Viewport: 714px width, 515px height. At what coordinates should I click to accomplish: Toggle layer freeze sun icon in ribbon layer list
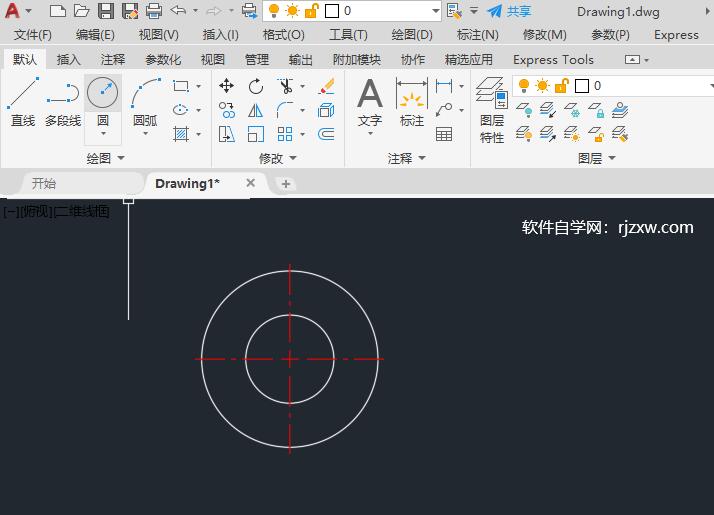coord(542,86)
